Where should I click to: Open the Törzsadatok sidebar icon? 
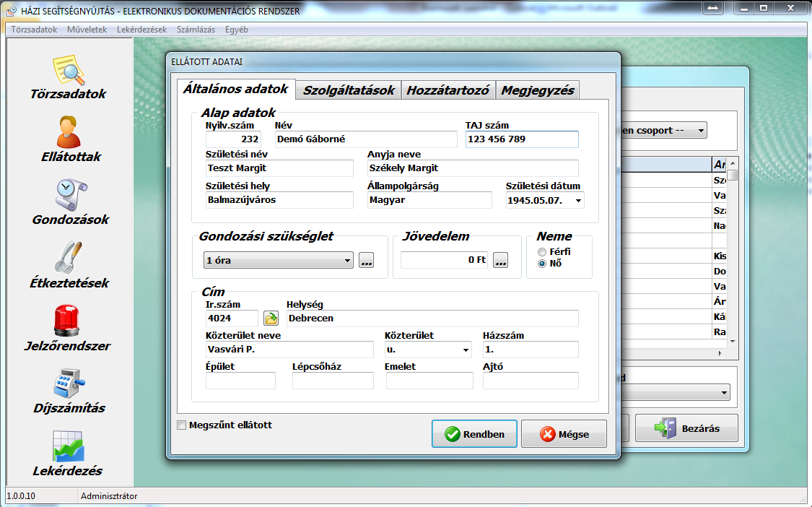pyautogui.click(x=69, y=70)
